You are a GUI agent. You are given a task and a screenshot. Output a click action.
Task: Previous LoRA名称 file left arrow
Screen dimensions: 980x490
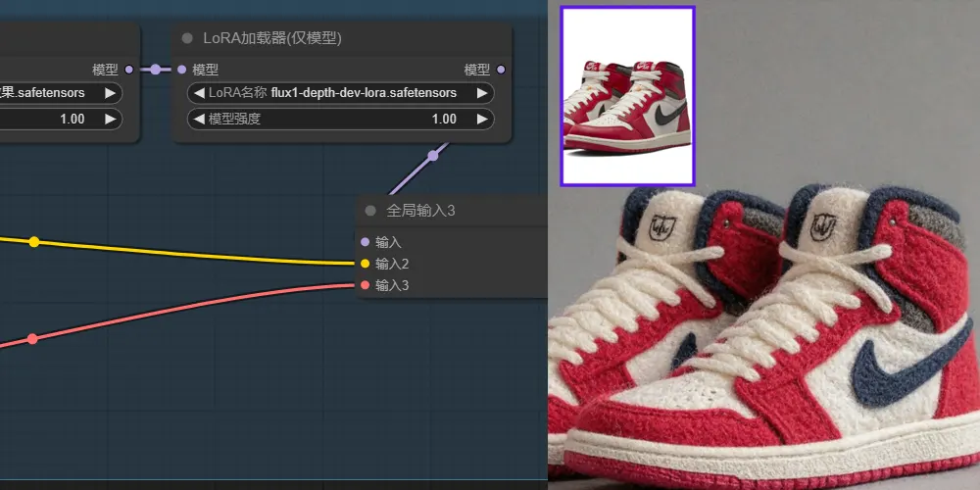pyautogui.click(x=199, y=93)
